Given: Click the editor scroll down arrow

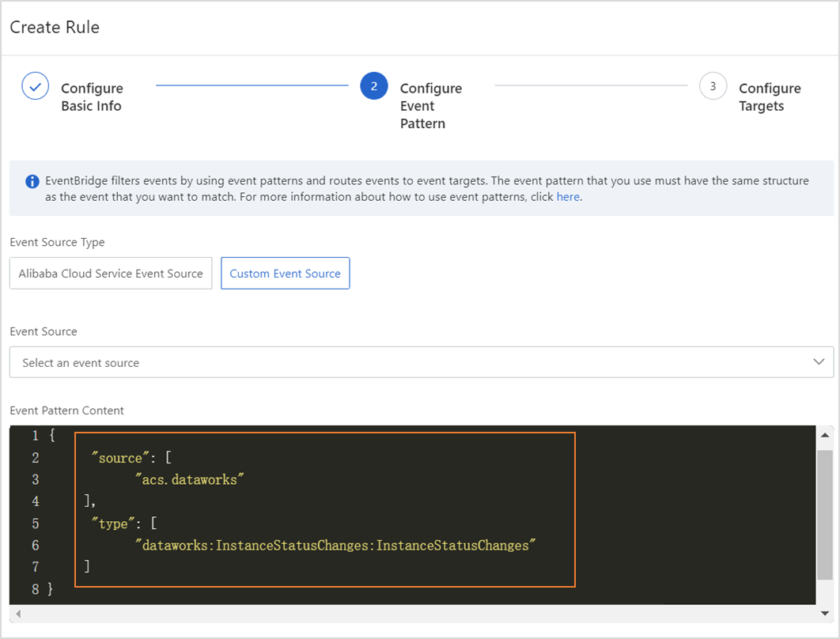Looking at the screenshot, I should coord(824,613).
